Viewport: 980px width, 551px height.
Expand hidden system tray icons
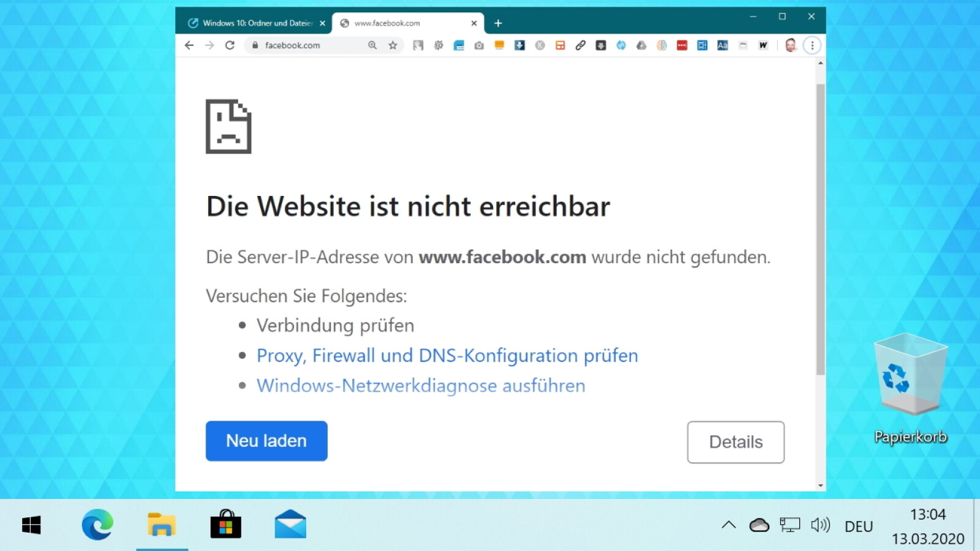pos(729,525)
